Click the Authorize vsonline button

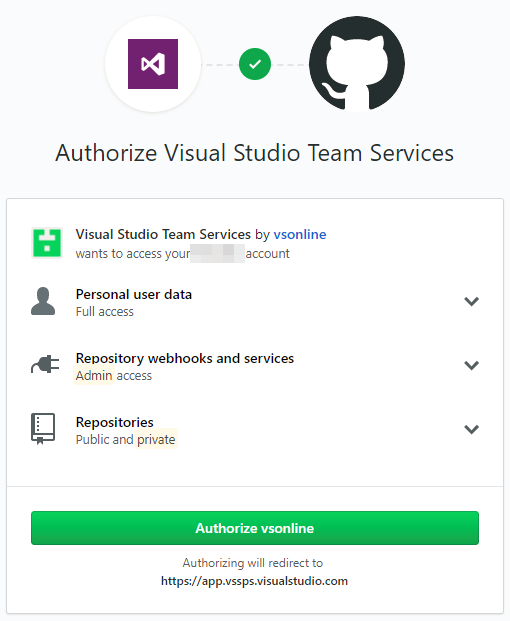[255, 528]
